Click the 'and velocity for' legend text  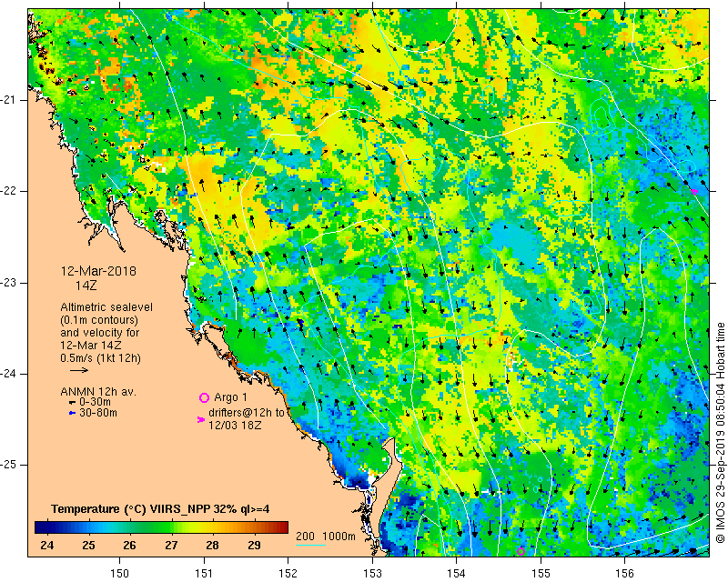pos(100,333)
